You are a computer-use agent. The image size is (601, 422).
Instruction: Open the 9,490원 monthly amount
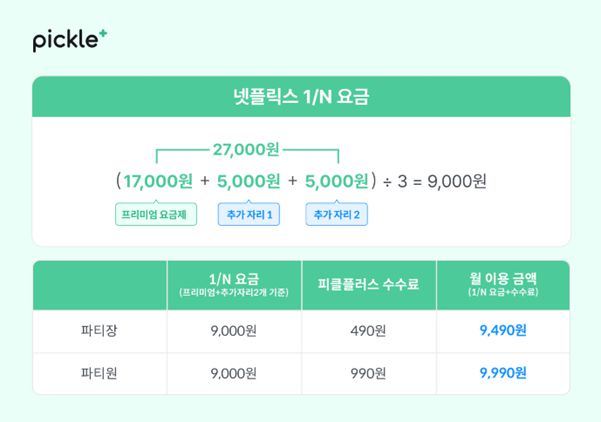[503, 331]
